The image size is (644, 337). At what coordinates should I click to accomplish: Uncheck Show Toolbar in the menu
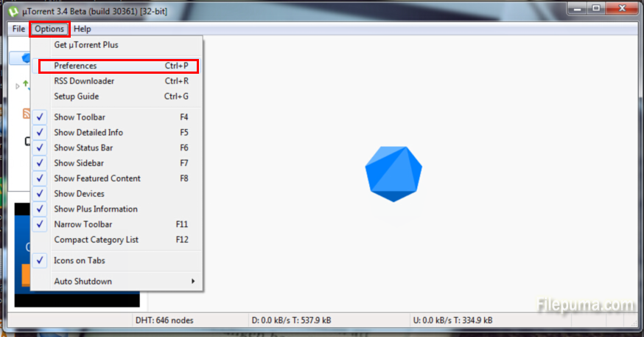[80, 117]
